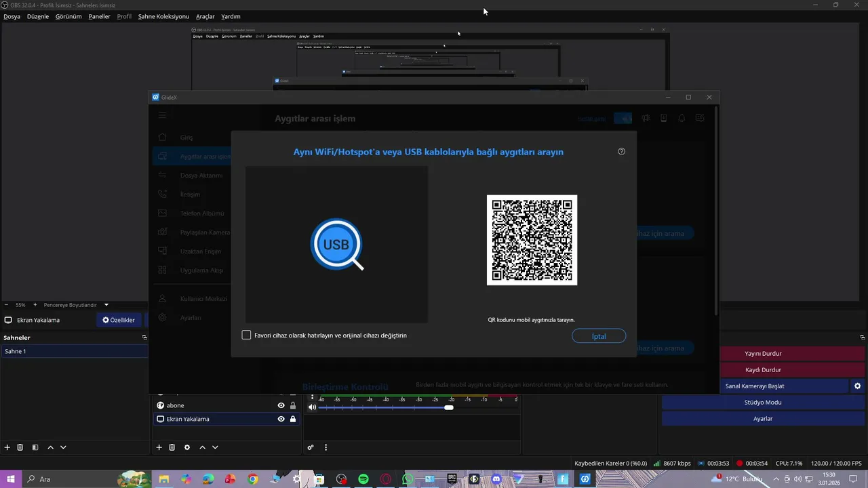Click the dropped frames status 'Kaybedilen Kareler 0'
Image resolution: width=868 pixels, height=488 pixels.
(610, 464)
